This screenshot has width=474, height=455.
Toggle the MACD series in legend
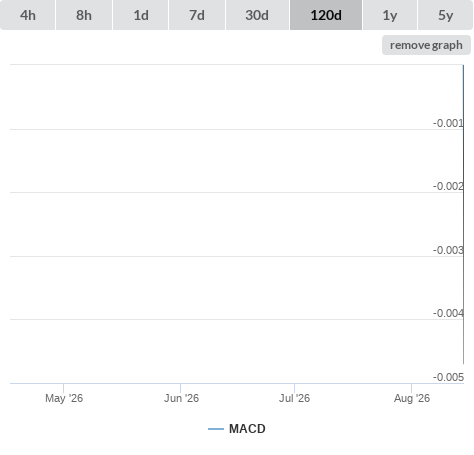coord(247,429)
